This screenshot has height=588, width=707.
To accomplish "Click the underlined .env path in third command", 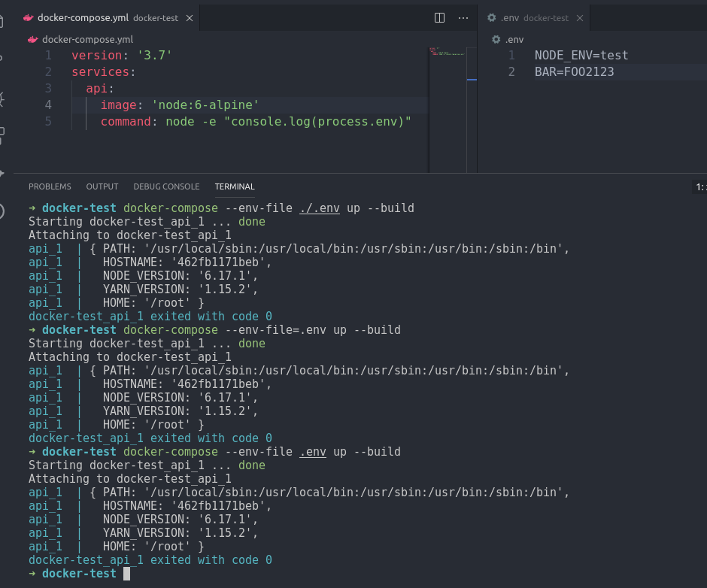I will [312, 452].
